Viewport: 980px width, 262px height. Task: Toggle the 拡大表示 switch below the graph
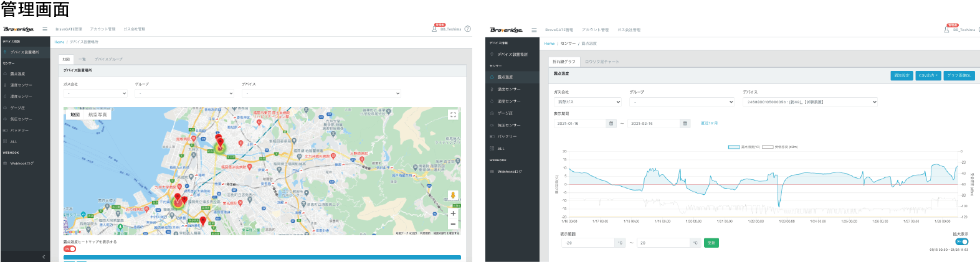(x=961, y=241)
